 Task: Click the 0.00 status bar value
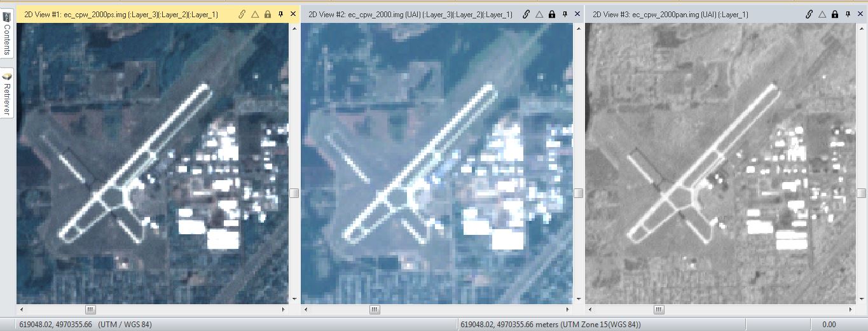click(x=829, y=324)
